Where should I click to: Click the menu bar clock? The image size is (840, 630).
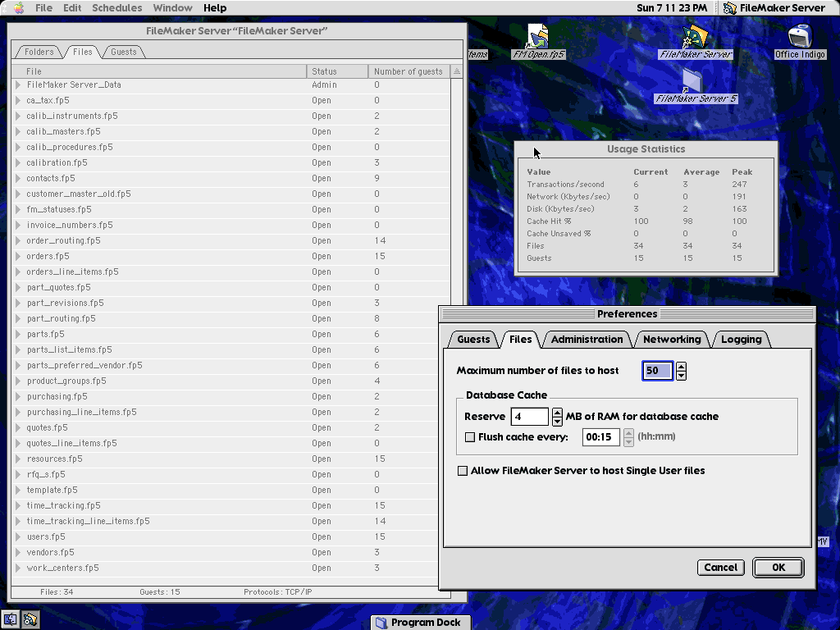(672, 8)
